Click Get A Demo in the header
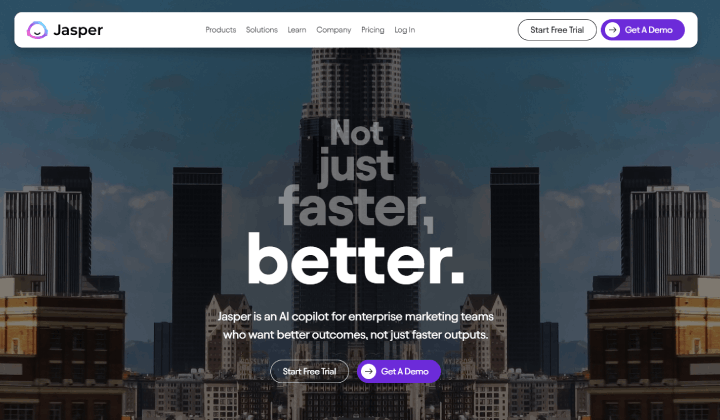 [642, 30]
